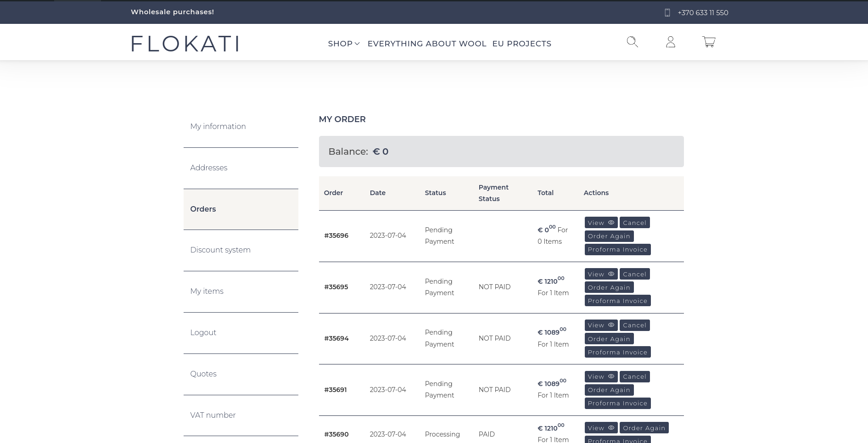868x443 pixels.
Task: Click order number #35696
Action: [336, 236]
